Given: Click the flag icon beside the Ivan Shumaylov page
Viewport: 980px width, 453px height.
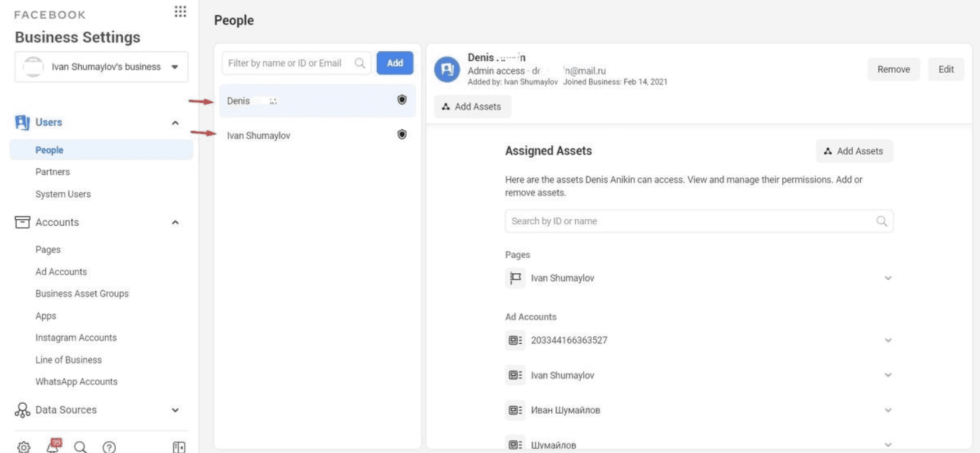Looking at the screenshot, I should pyautogui.click(x=515, y=278).
